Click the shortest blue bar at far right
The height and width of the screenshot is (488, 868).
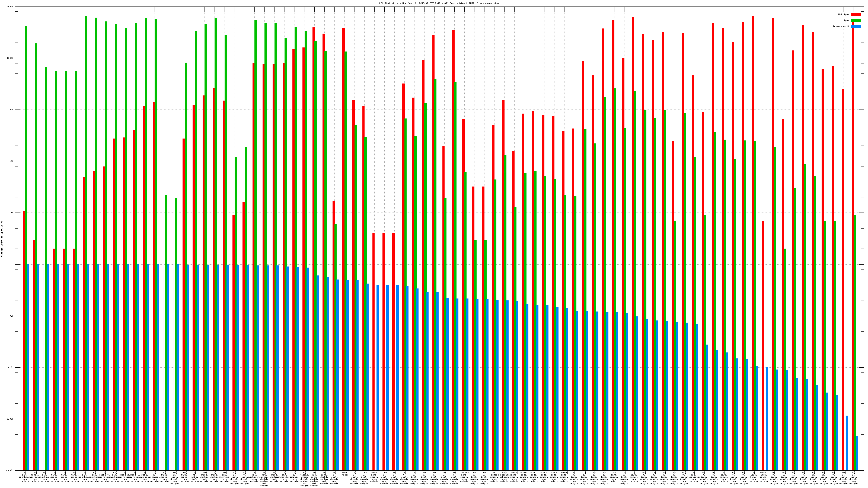click(857, 453)
